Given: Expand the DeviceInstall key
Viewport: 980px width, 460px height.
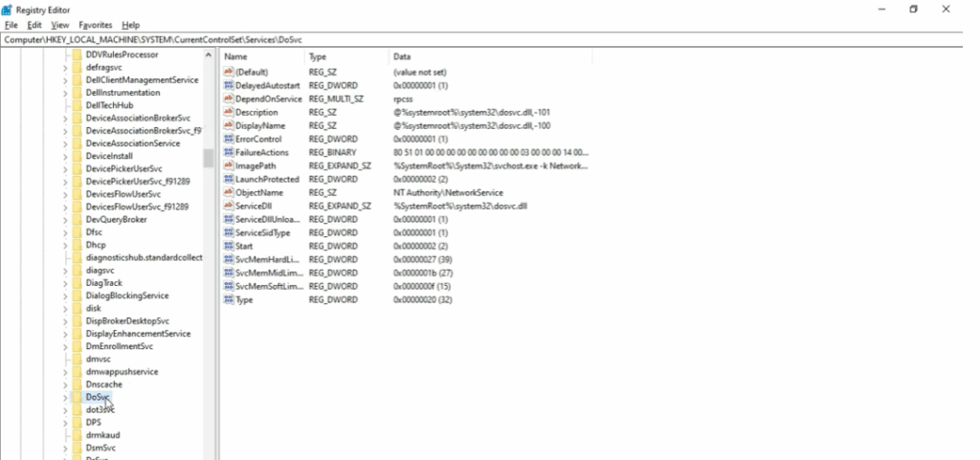Looking at the screenshot, I should tap(65, 156).
